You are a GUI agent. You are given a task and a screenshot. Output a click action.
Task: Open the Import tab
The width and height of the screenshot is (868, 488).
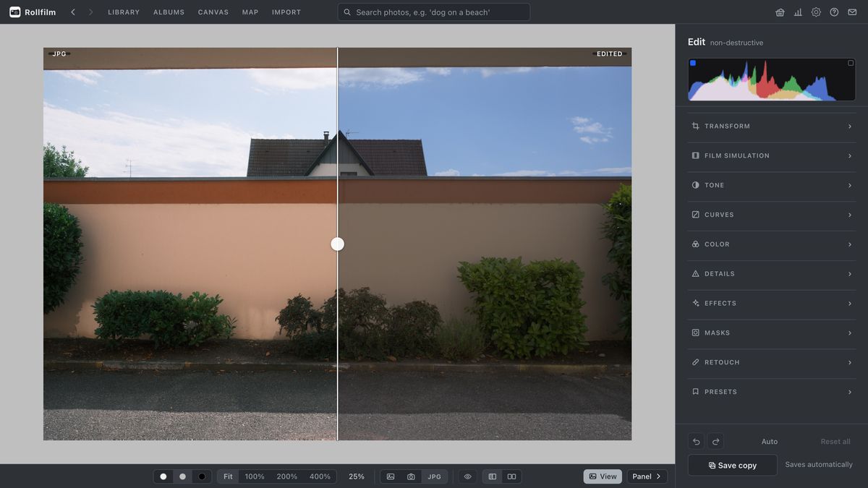[x=286, y=12]
